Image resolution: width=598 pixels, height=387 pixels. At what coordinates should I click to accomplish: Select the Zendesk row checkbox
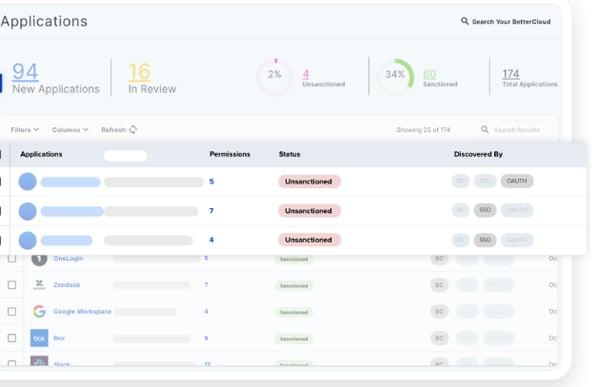[x=12, y=285]
